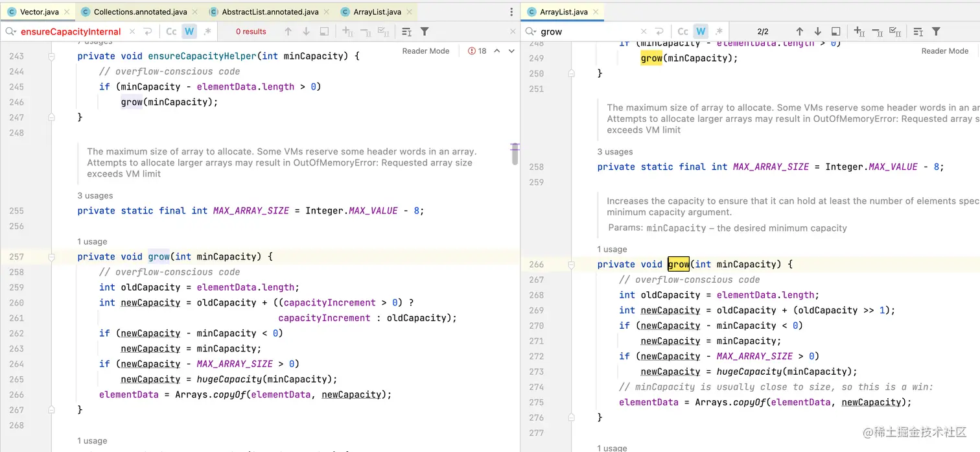Unselect occurrence in right search bar
The image size is (980, 452).
click(877, 31)
